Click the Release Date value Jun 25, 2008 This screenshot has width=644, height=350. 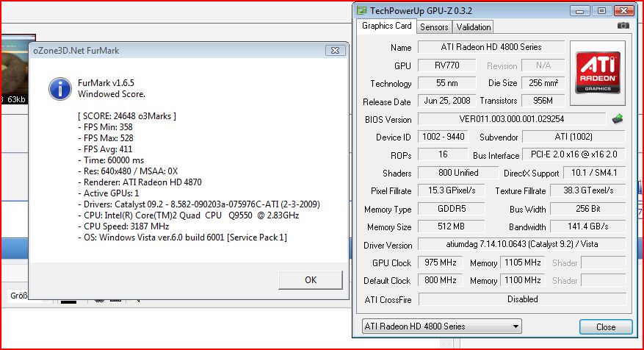point(447,101)
